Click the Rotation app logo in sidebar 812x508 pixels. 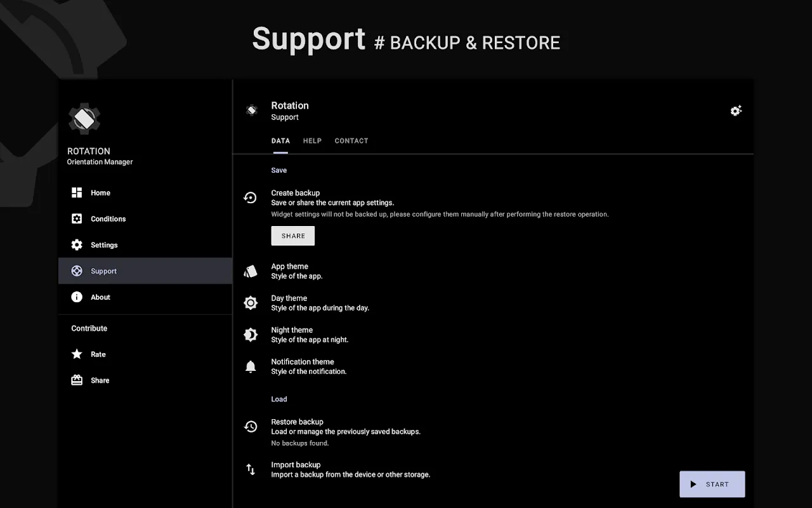(84, 118)
